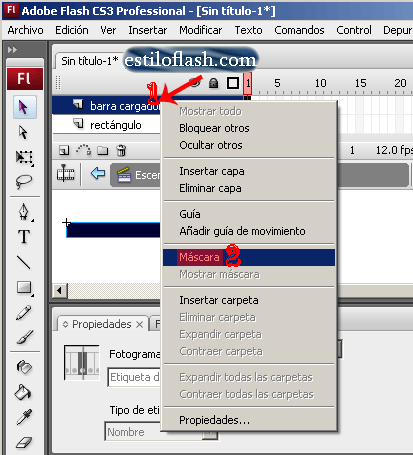The width and height of the screenshot is (413, 455).
Task: Click the back arrow beside the scene name
Action: (98, 173)
